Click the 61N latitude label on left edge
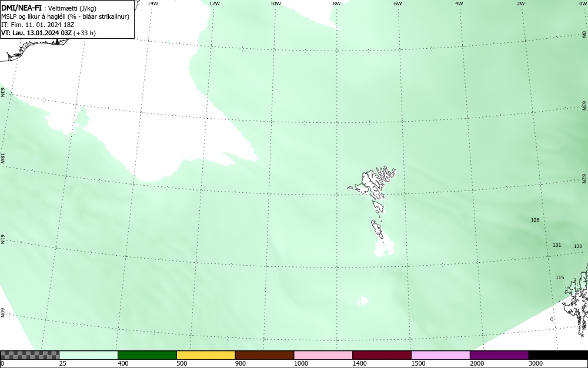The height and width of the screenshot is (368, 588). (x=2, y=239)
